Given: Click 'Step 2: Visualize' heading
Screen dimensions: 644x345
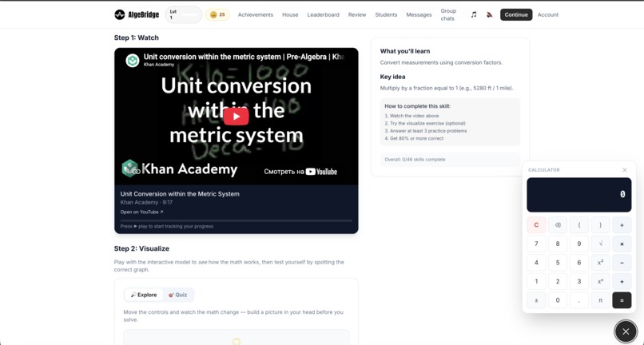Looking at the screenshot, I should click(x=141, y=248).
